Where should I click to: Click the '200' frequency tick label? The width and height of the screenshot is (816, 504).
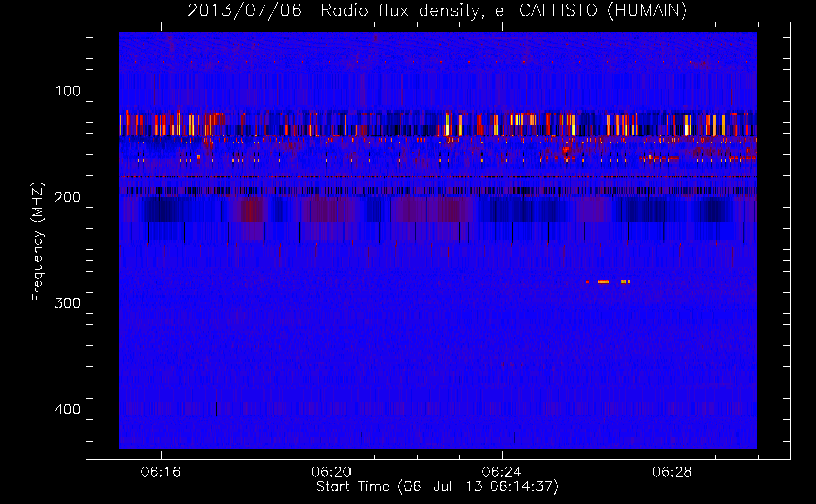coord(68,197)
